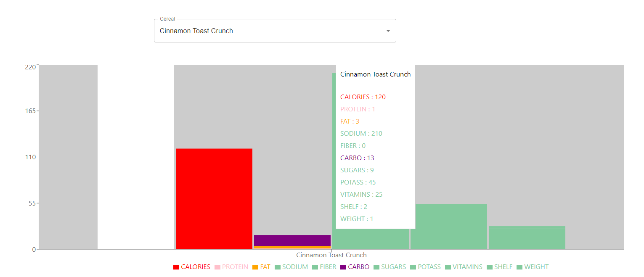The image size is (644, 277).
Task: Click the thin orange fat bar segment
Action: 292,247
